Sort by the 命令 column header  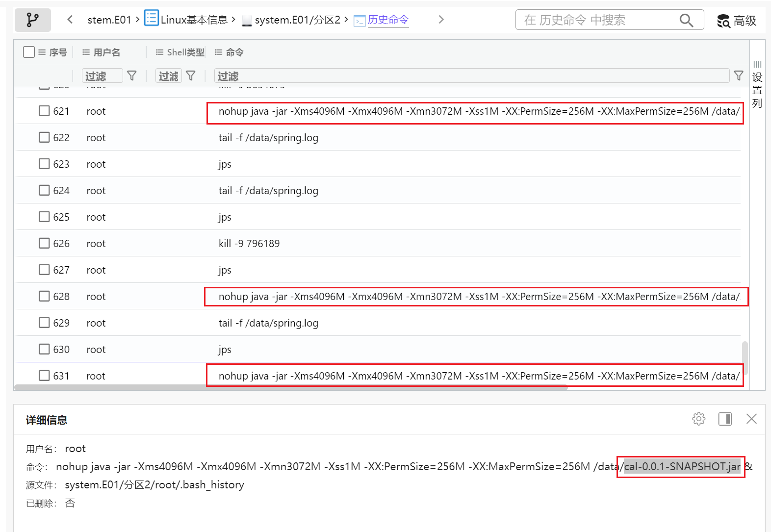(x=234, y=52)
